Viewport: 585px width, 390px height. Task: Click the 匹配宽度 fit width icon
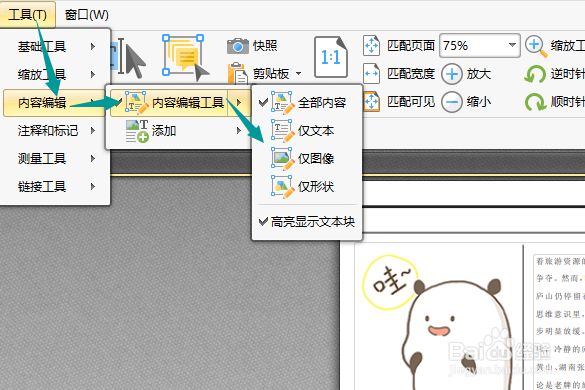(371, 74)
